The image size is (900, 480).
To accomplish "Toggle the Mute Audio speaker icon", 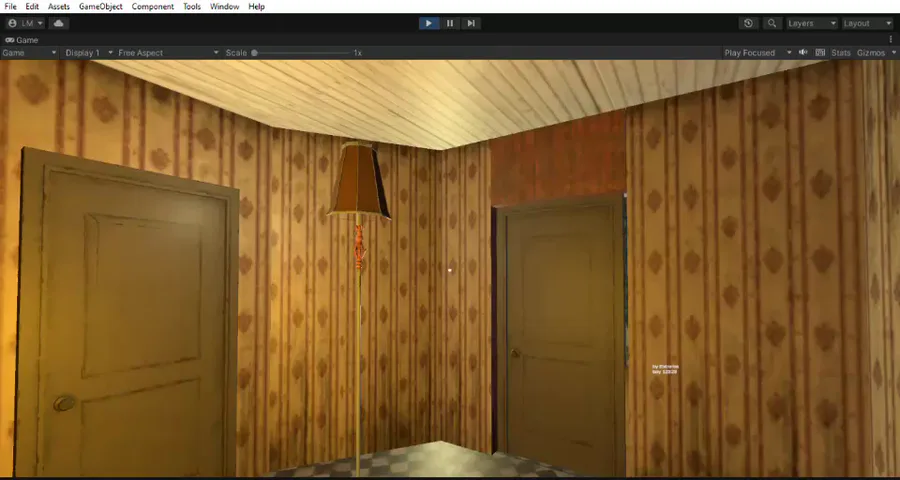I will 803,52.
